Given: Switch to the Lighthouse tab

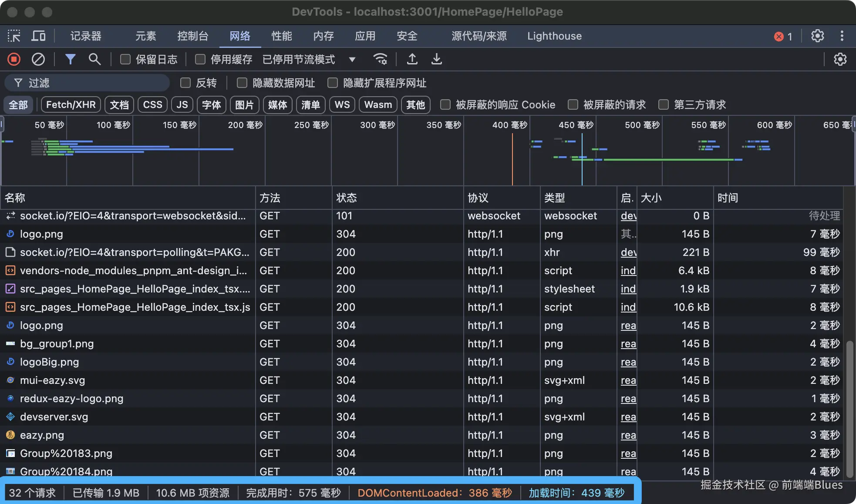Looking at the screenshot, I should 554,36.
